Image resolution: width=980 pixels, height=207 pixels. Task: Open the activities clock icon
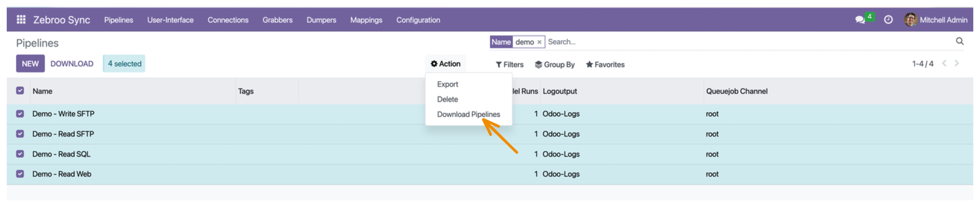click(x=888, y=19)
